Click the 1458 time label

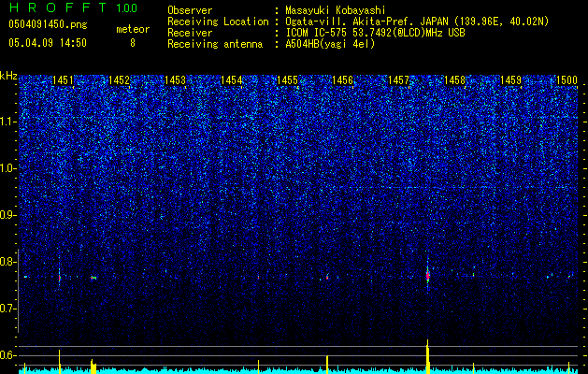455,79
